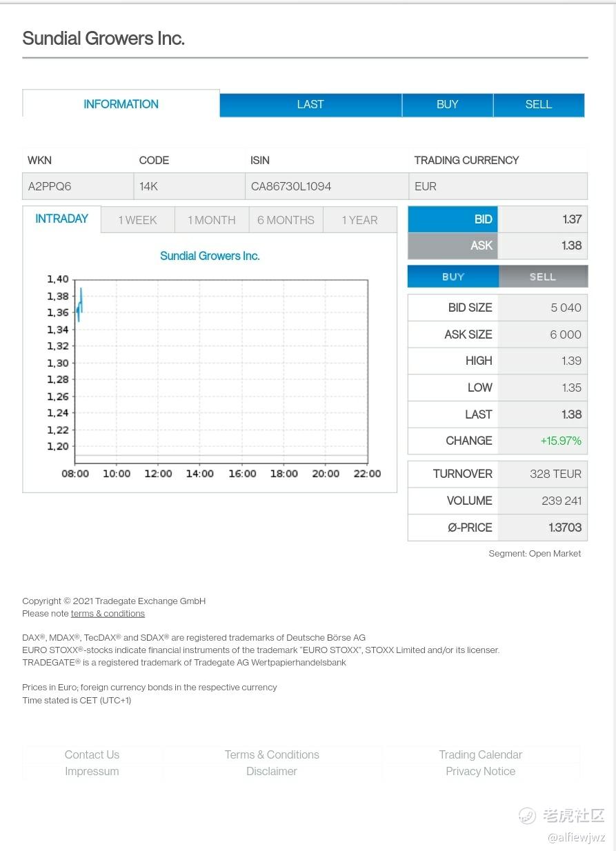Click the LOW value 1.35

coord(571,388)
